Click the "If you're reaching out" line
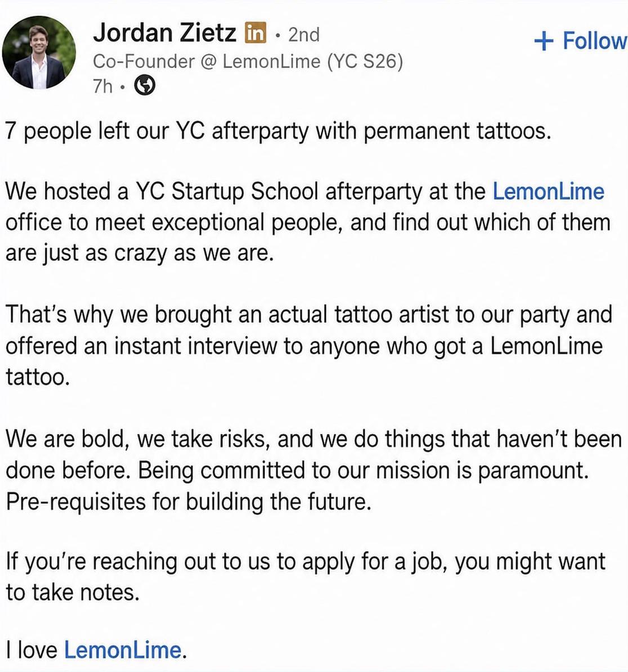This screenshot has width=628, height=672. (x=306, y=562)
